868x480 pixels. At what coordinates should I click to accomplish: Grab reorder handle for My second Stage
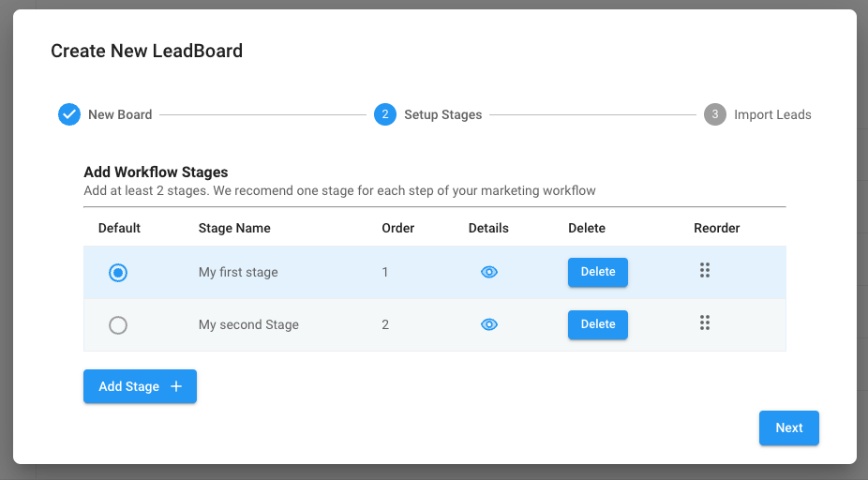coord(705,322)
